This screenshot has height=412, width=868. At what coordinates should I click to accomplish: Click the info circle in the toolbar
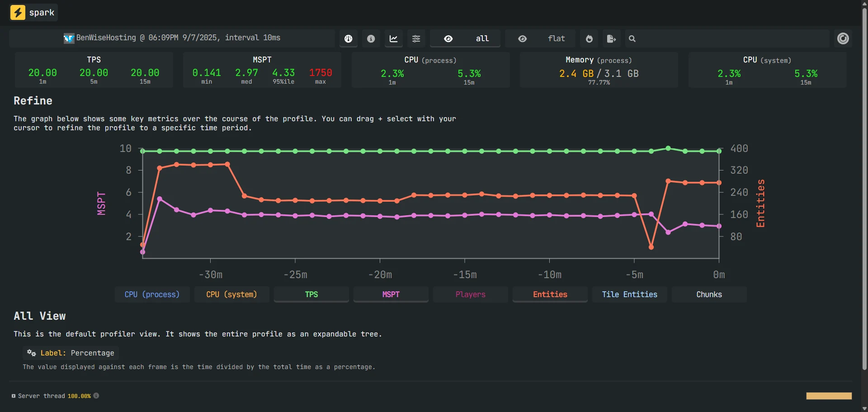click(371, 39)
